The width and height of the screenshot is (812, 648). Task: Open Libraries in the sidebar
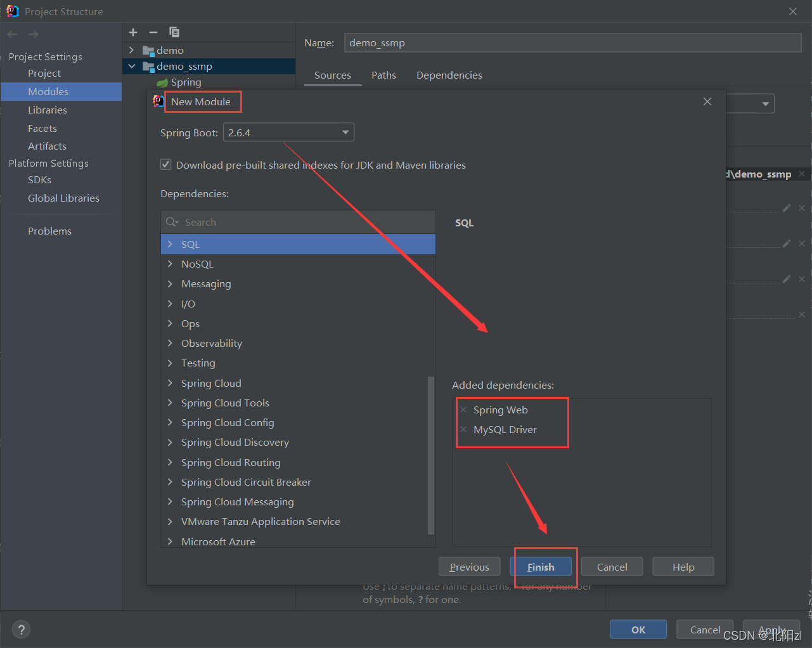48,110
